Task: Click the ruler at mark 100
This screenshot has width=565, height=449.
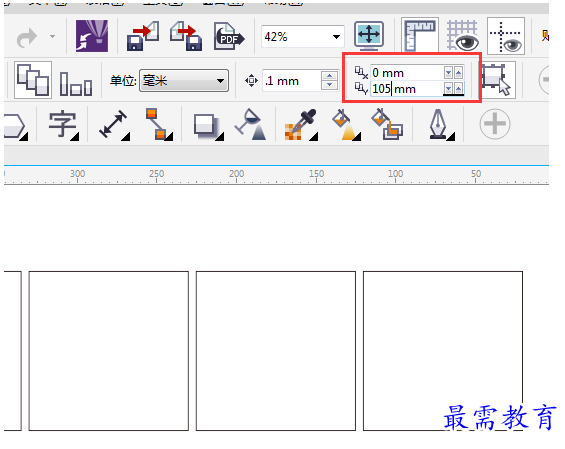Action: pyautogui.click(x=396, y=174)
